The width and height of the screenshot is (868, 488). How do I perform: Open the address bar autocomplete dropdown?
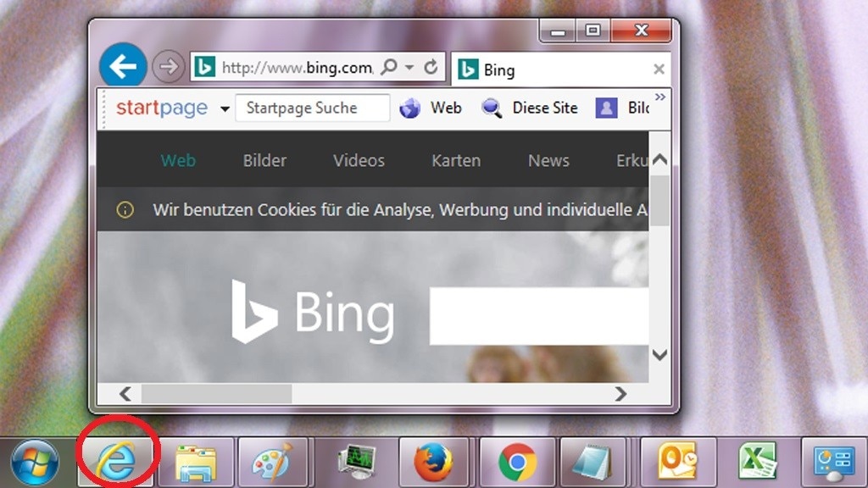tap(409, 67)
